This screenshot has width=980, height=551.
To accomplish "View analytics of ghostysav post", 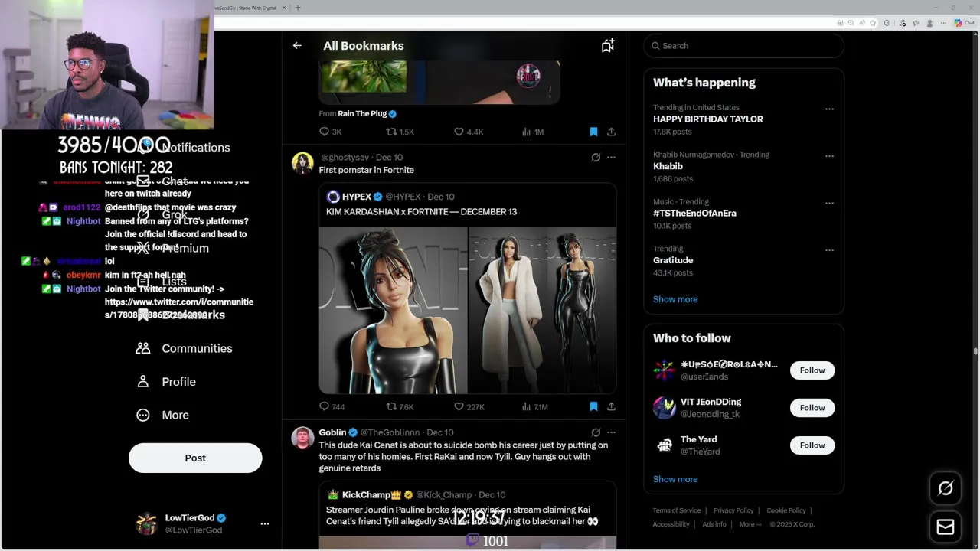I will point(534,406).
